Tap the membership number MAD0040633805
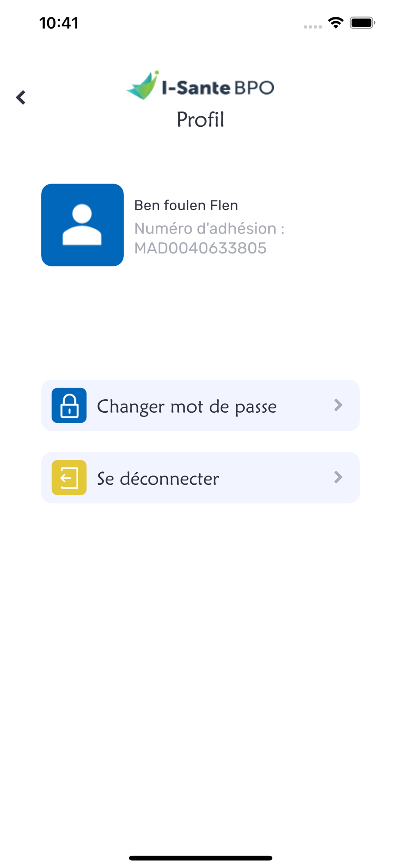Viewport: 401px width, 868px height. point(200,248)
